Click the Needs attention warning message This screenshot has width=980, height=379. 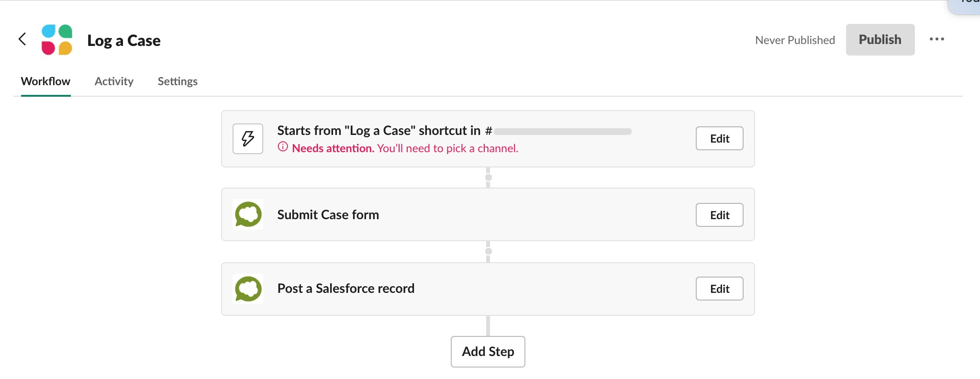coord(405,148)
